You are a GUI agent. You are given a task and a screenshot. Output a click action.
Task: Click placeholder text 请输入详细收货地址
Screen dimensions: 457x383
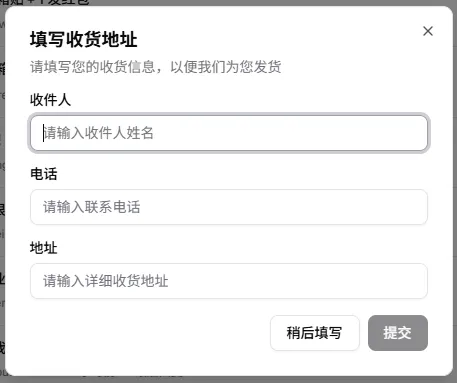click(106, 281)
